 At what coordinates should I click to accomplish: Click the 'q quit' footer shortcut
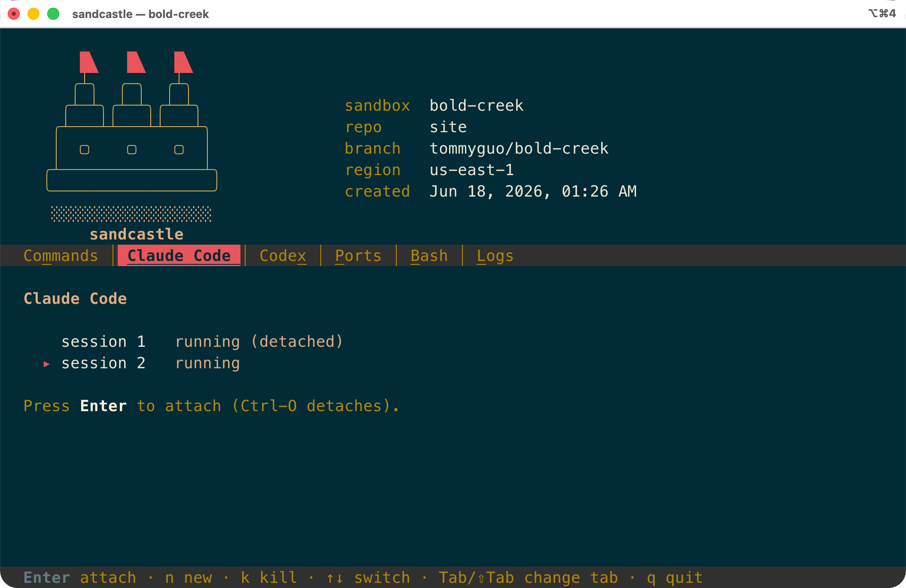pyautogui.click(x=675, y=578)
